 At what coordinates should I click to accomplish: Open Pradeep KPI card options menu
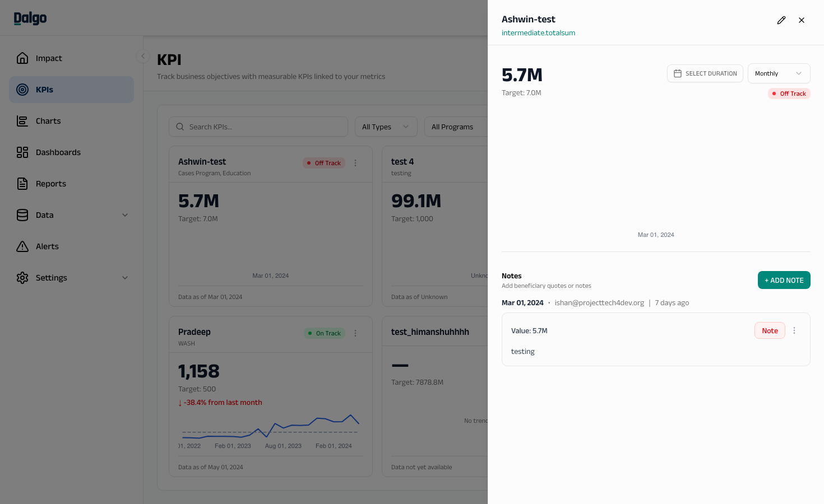(x=355, y=333)
